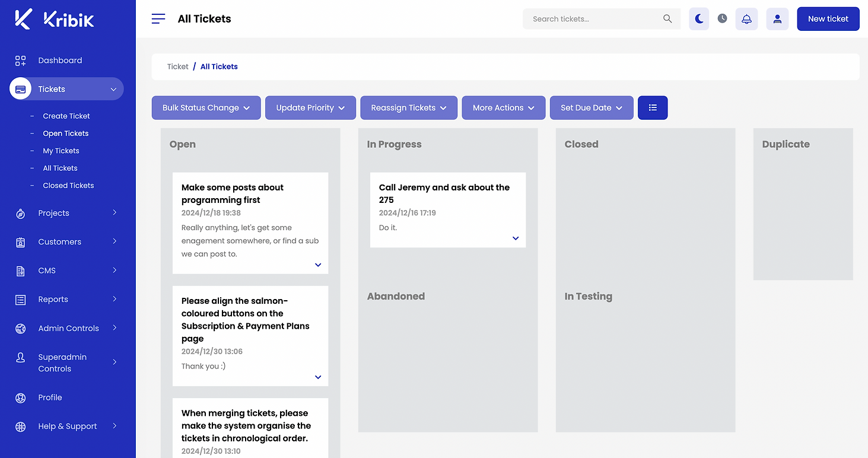
Task: Open Dashboard in sidebar
Action: [x=60, y=61]
